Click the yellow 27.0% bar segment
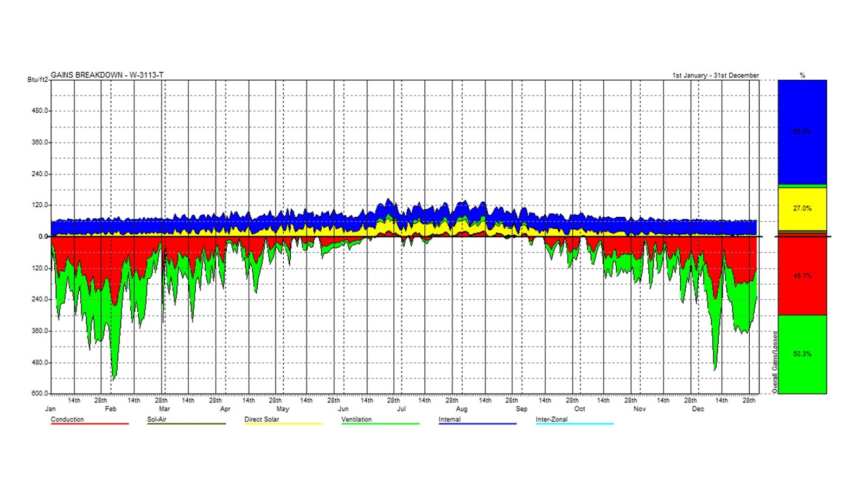The width and height of the screenshot is (868, 488). [x=802, y=209]
